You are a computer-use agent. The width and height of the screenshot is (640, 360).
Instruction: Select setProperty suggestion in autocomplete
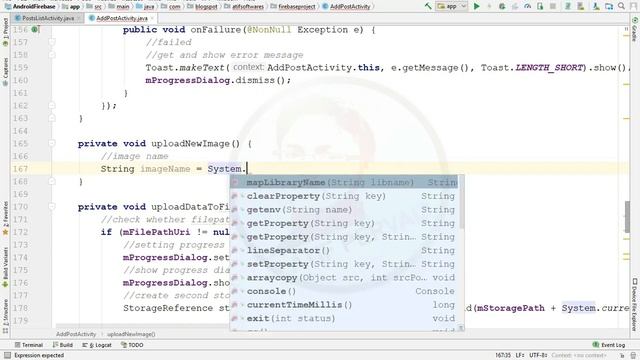click(344, 264)
